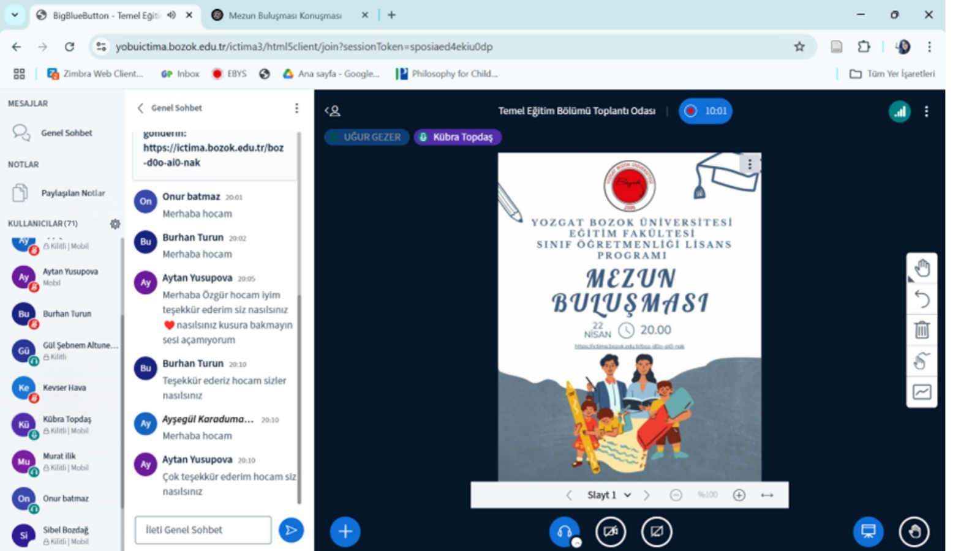Select the UĞUR GEZER talking indicator

366,137
